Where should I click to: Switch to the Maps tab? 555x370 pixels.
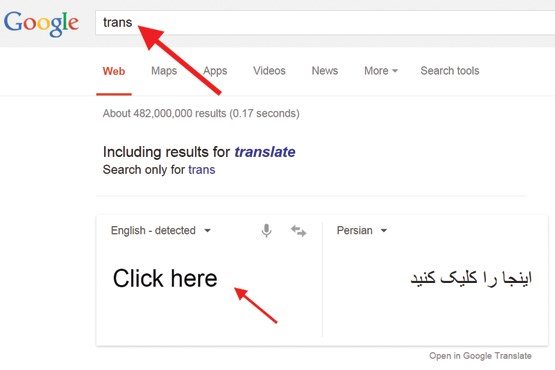coord(164,71)
